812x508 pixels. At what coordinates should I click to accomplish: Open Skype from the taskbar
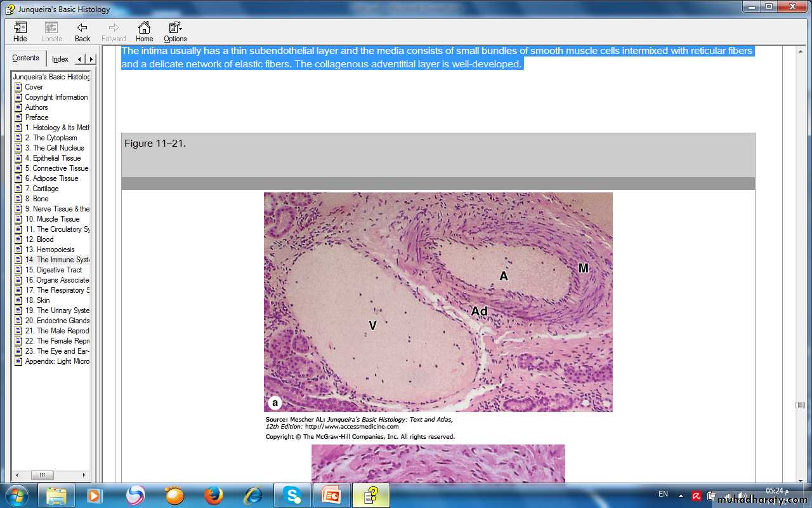click(292, 495)
